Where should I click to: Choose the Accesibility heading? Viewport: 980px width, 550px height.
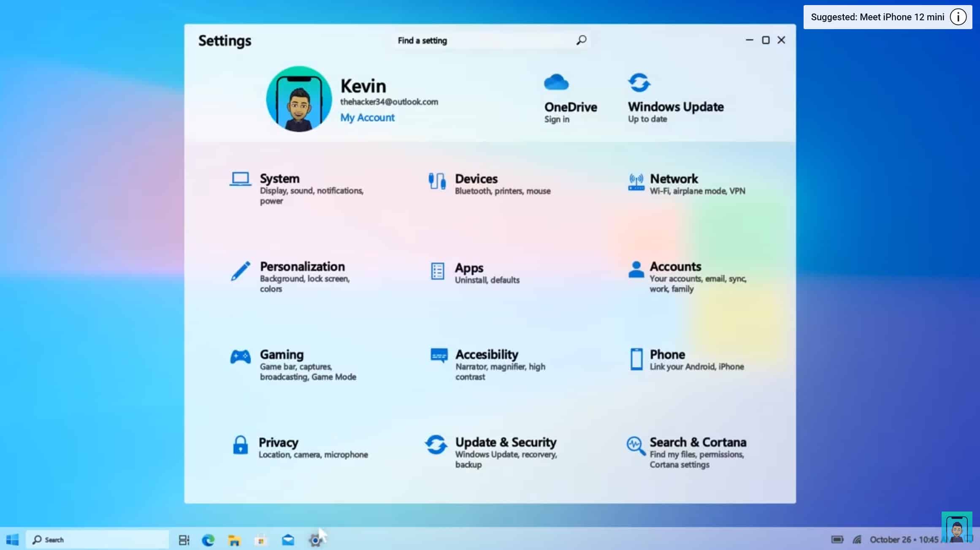487,354
